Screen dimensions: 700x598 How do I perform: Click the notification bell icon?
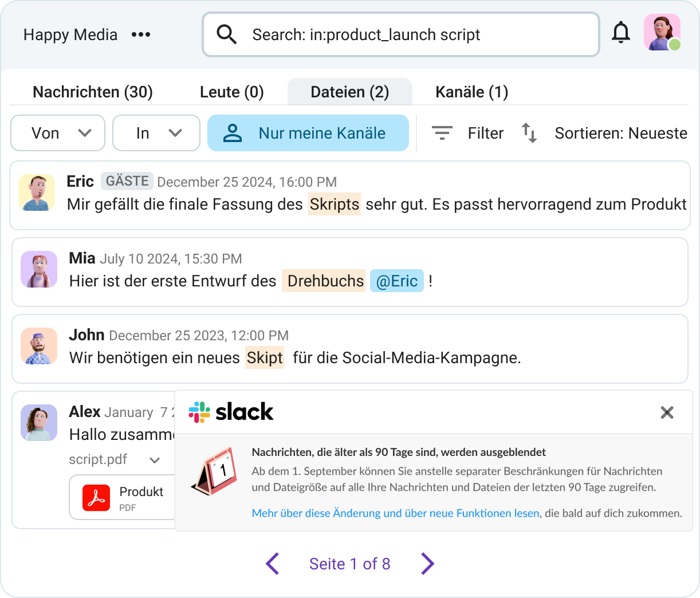[x=620, y=33]
